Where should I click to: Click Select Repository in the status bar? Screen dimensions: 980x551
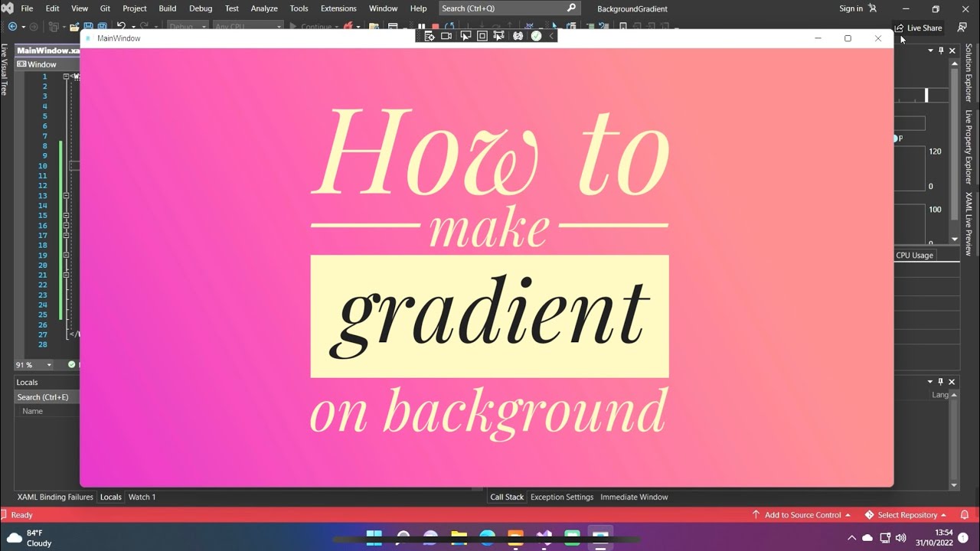click(906, 515)
